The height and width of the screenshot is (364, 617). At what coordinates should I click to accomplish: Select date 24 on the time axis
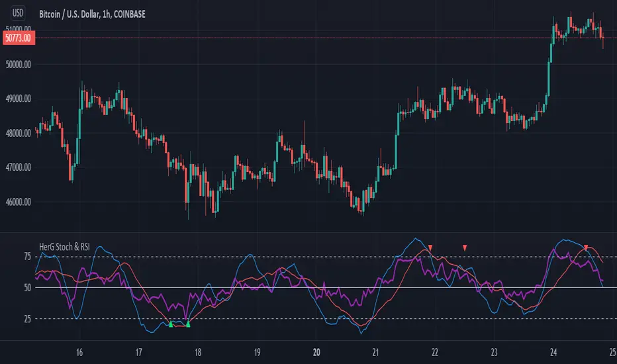pyautogui.click(x=553, y=353)
